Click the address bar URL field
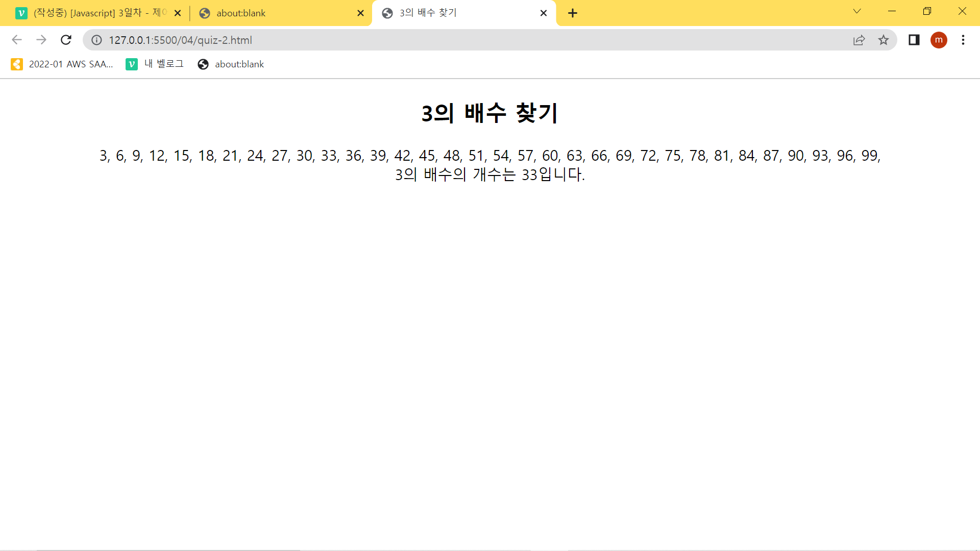Image resolution: width=980 pixels, height=551 pixels. click(x=459, y=40)
